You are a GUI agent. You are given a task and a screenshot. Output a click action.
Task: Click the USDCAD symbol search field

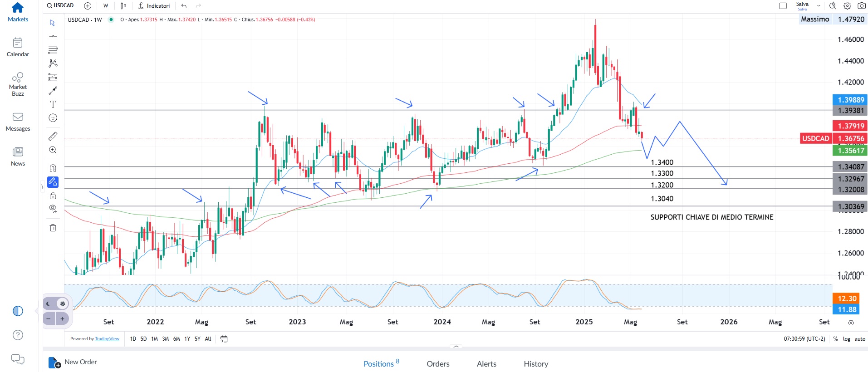(61, 6)
